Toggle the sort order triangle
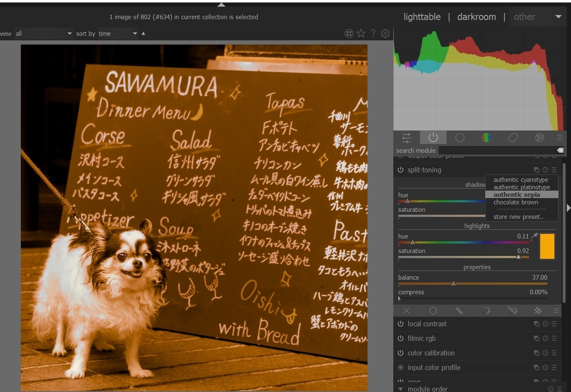This screenshot has width=571, height=392. [x=143, y=33]
